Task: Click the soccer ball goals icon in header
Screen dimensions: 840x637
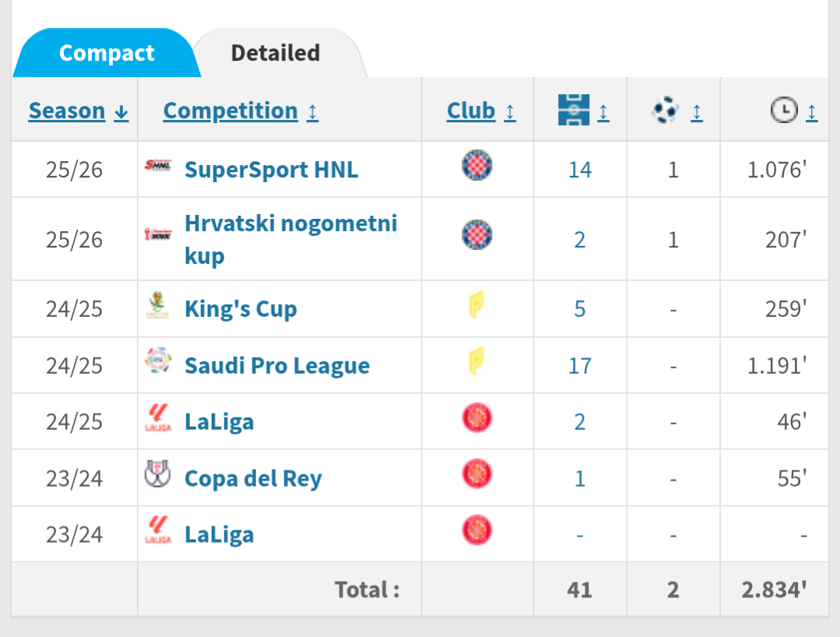Action: (666, 111)
